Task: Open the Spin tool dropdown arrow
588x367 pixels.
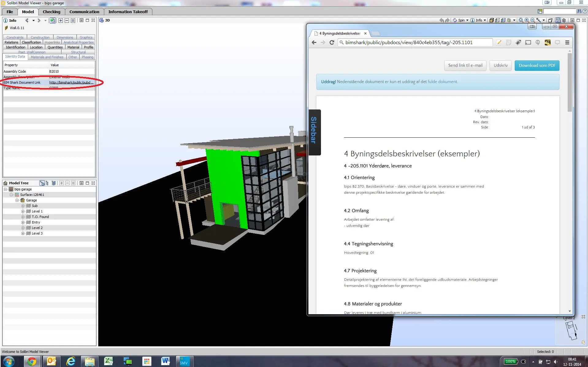Action: (x=467, y=20)
